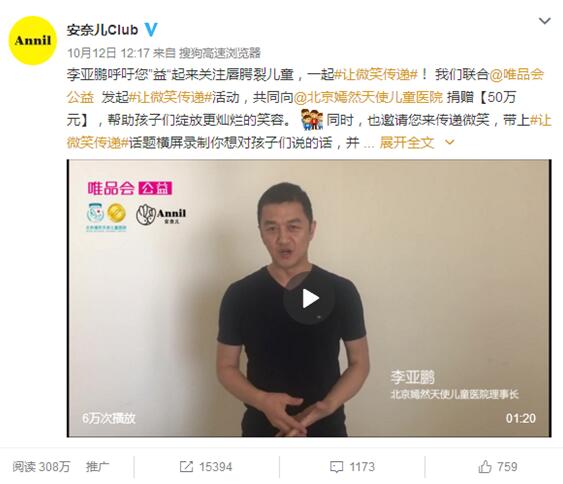This screenshot has height=484, width=563.
Task: Open the 安奈儿Club account name
Action: 102,30
